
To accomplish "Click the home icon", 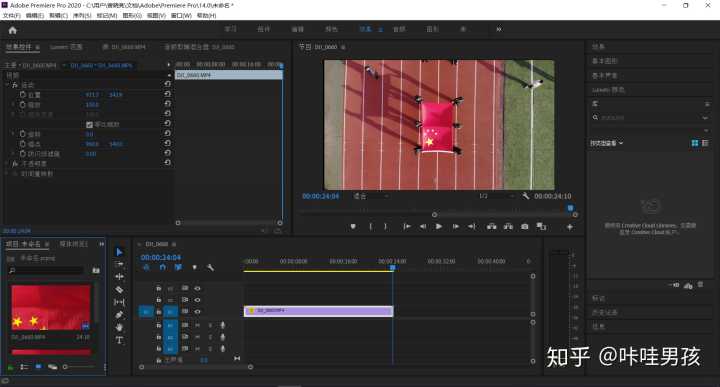I will pyautogui.click(x=12, y=30).
